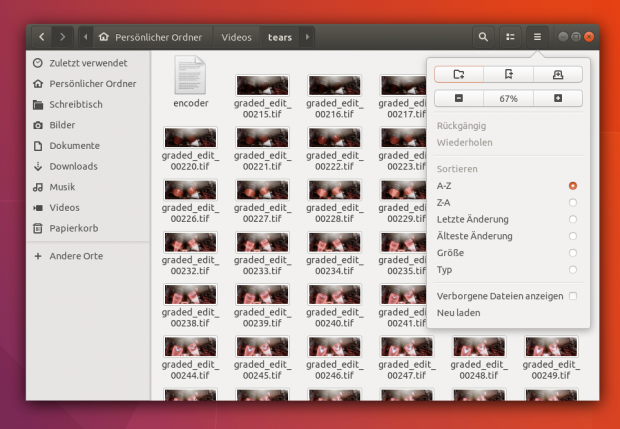Viewport: 620px width, 429px height.
Task: Select graded_edit_00233.tif thumbnail
Action: (263, 242)
